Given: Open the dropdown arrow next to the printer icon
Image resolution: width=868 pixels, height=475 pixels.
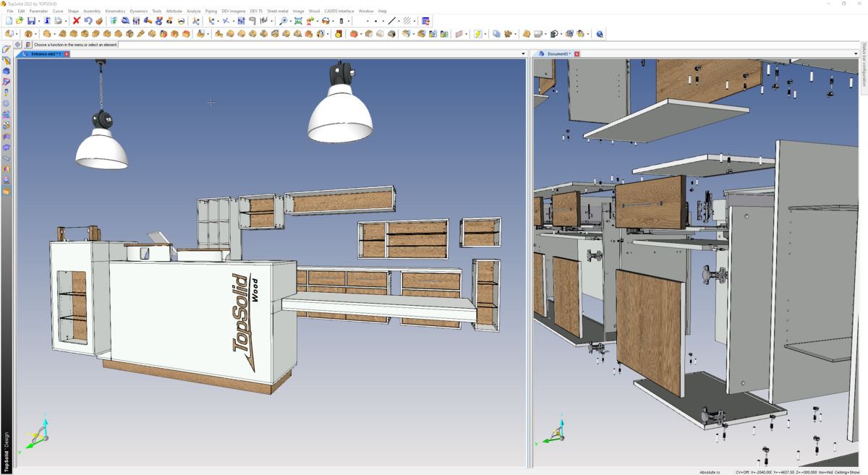Looking at the screenshot, I should point(65,21).
